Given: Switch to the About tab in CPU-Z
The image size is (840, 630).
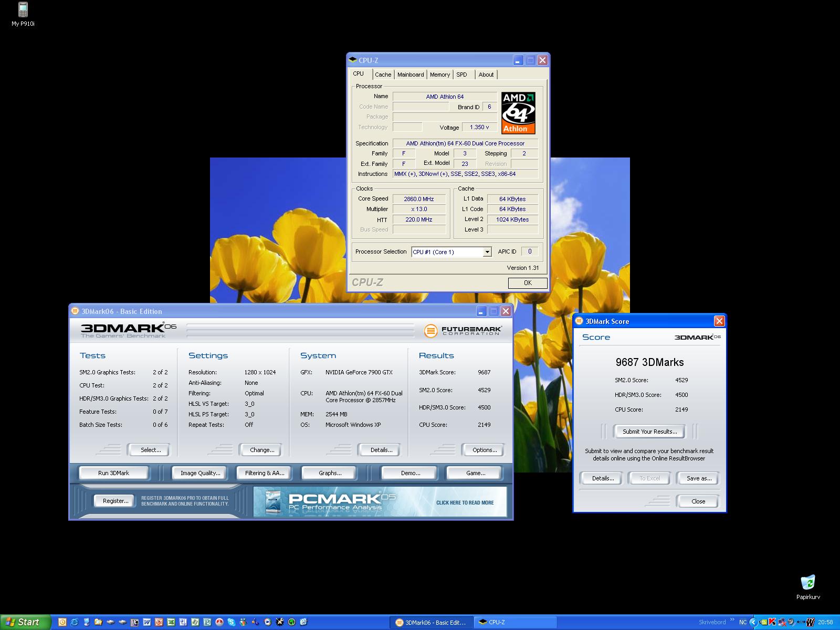Looking at the screenshot, I should click(486, 75).
